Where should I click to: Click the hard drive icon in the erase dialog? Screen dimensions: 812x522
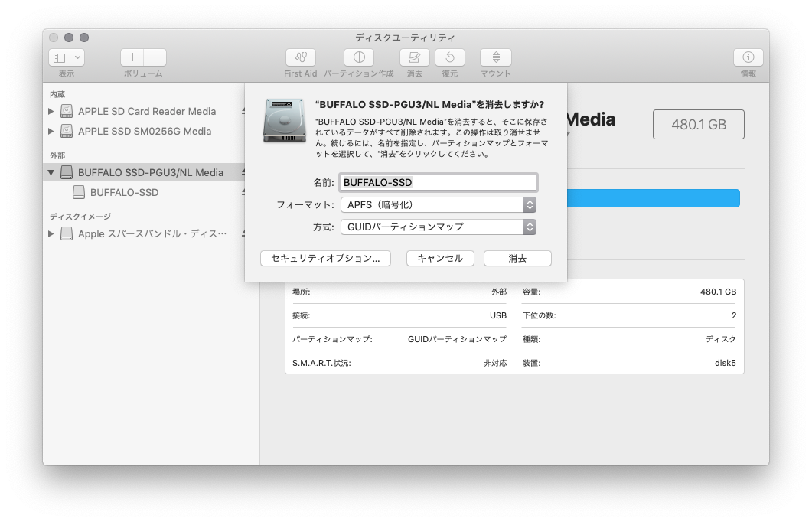click(284, 121)
